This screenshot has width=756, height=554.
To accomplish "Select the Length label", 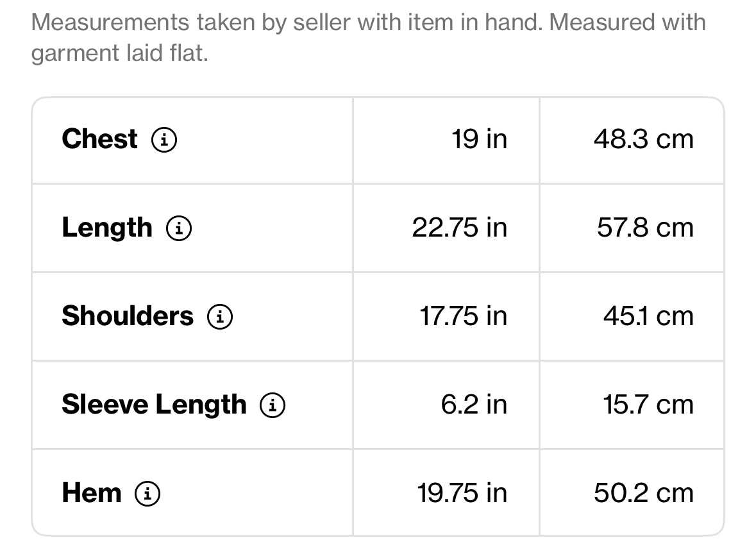I will [107, 228].
